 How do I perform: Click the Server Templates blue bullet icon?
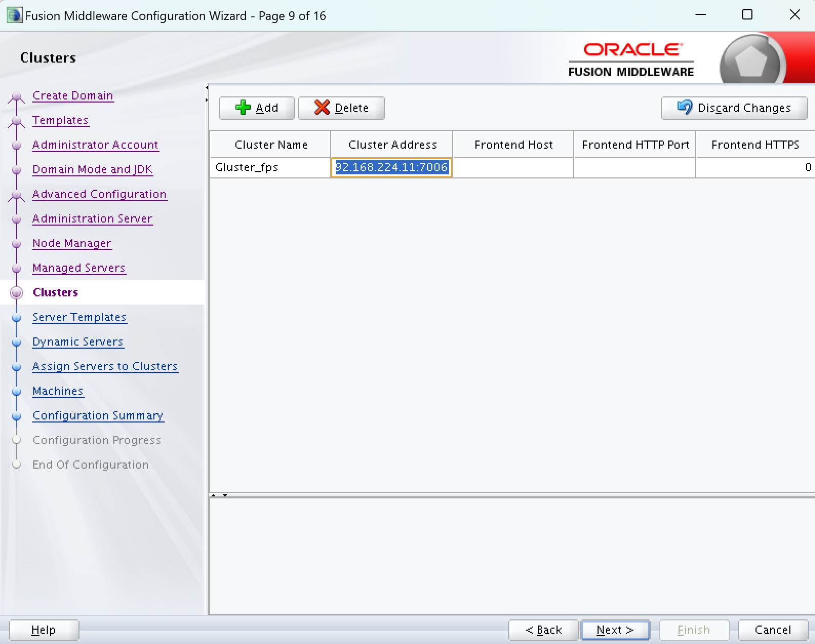(x=16, y=317)
